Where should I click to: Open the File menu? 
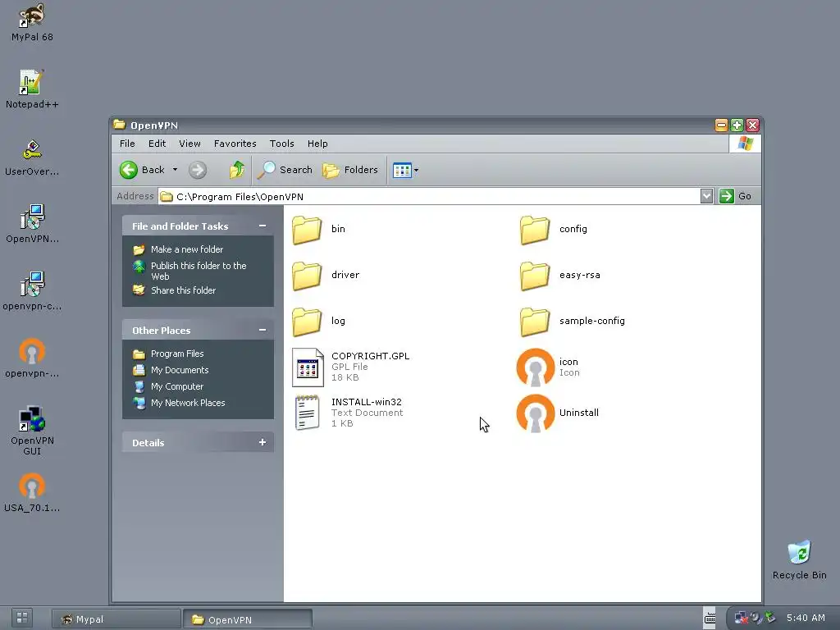pos(127,144)
